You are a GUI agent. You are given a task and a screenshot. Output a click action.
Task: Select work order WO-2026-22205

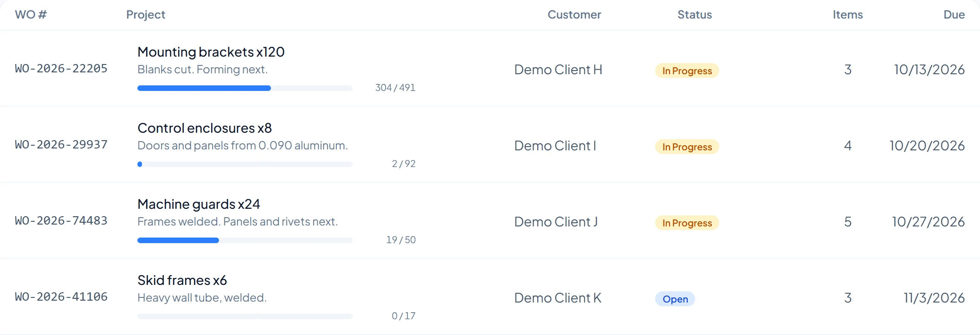(x=61, y=69)
